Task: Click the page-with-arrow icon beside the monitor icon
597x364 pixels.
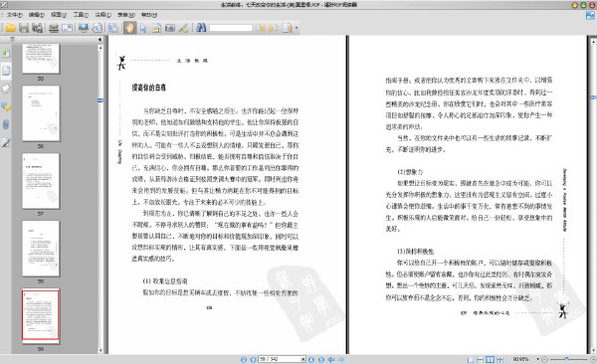Action: click(98, 28)
